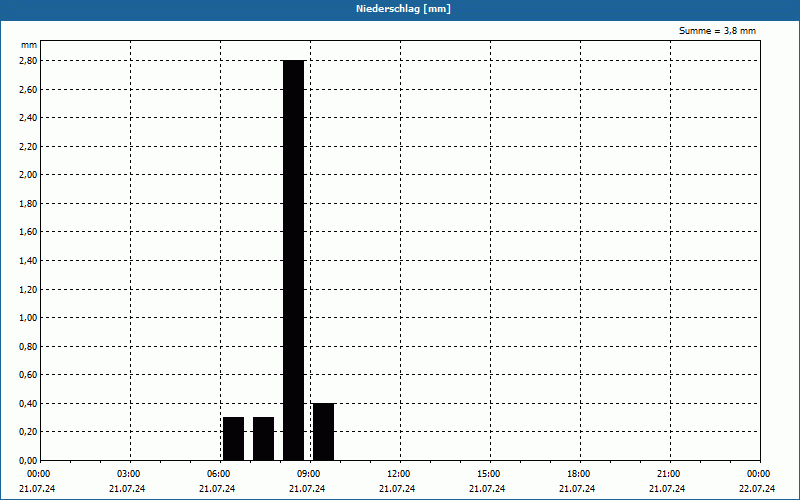This screenshot has height=500, width=800.
Task: Click the 21:00 time axis label
Action: click(x=669, y=474)
